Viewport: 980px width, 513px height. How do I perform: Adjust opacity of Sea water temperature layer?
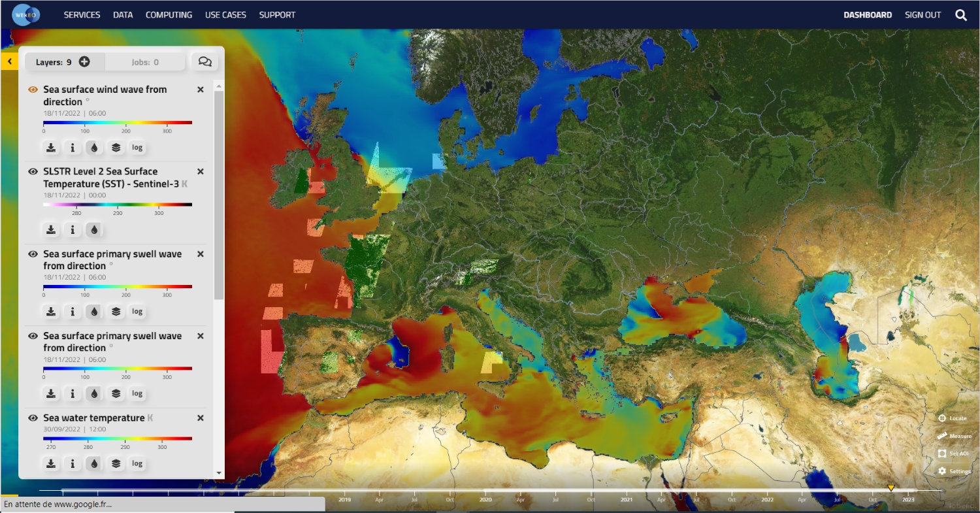94,463
